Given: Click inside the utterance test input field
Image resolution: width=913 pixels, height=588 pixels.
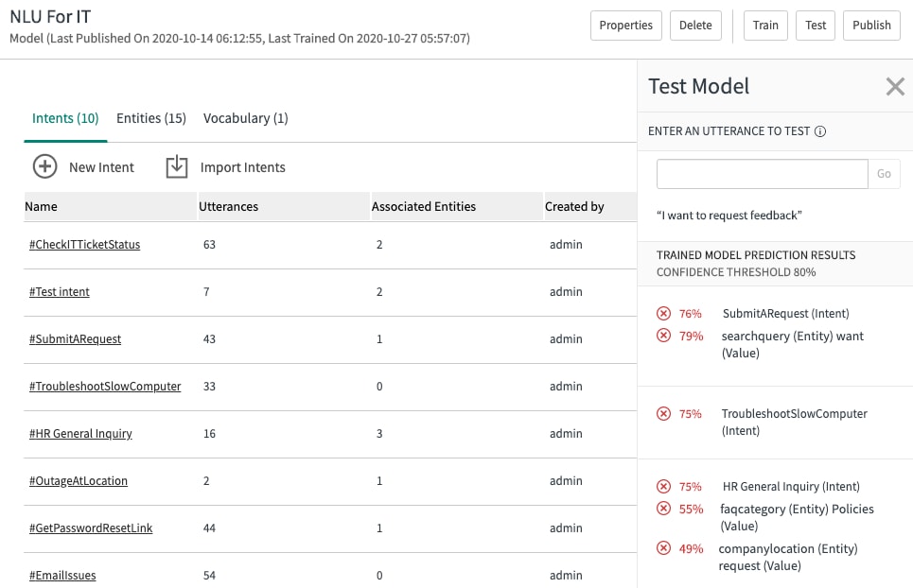Looking at the screenshot, I should click(762, 173).
